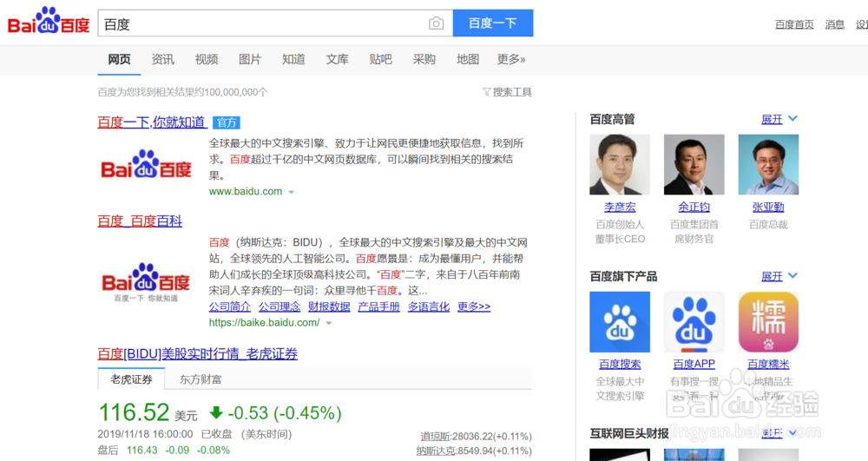Image resolution: width=868 pixels, height=461 pixels.
Task: Open baike.baidu.com URL dropdown arrow
Action: click(329, 323)
